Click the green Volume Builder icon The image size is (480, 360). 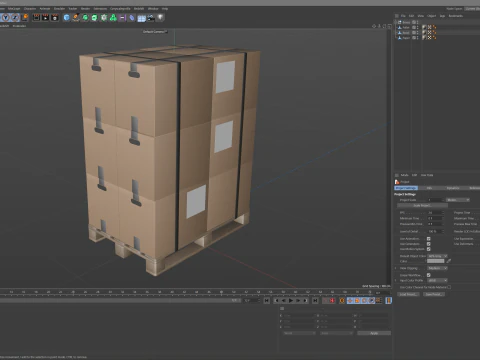(x=113, y=17)
